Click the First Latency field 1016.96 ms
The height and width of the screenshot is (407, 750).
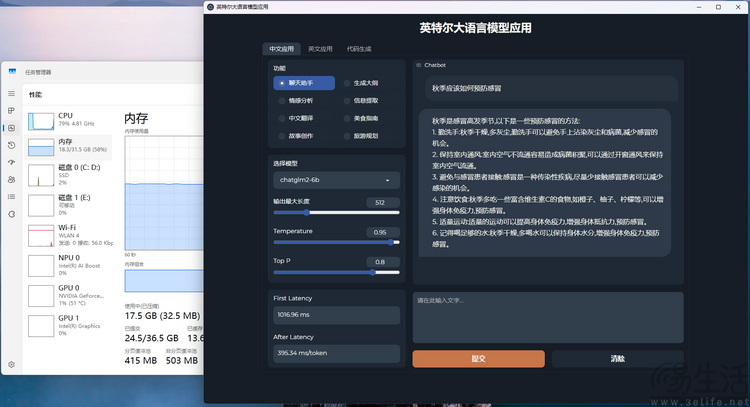[336, 315]
